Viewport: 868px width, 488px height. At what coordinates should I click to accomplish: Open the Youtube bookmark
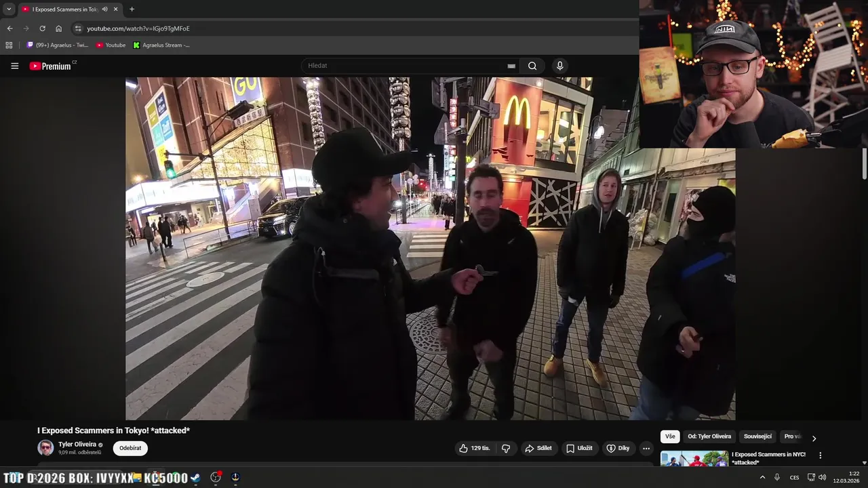pos(111,45)
